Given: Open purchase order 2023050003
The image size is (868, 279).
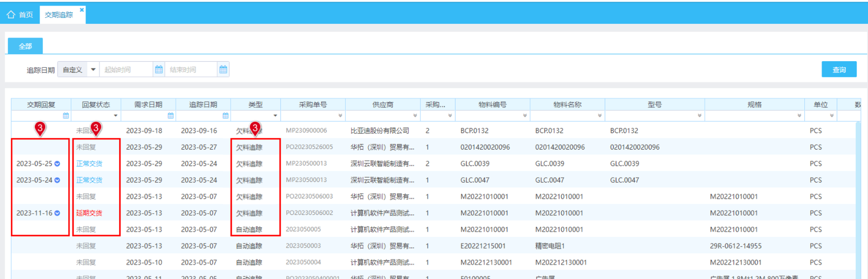Looking at the screenshot, I should pyautogui.click(x=303, y=246).
